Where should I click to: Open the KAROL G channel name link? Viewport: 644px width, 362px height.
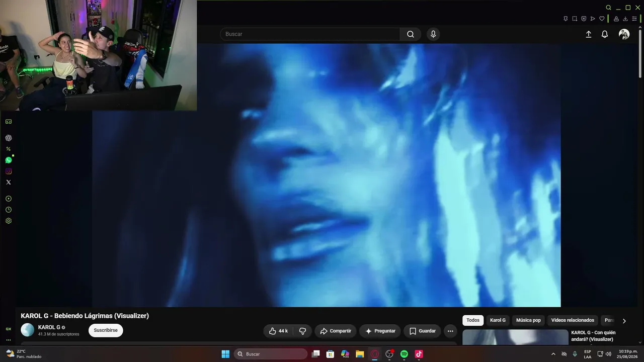(49, 327)
